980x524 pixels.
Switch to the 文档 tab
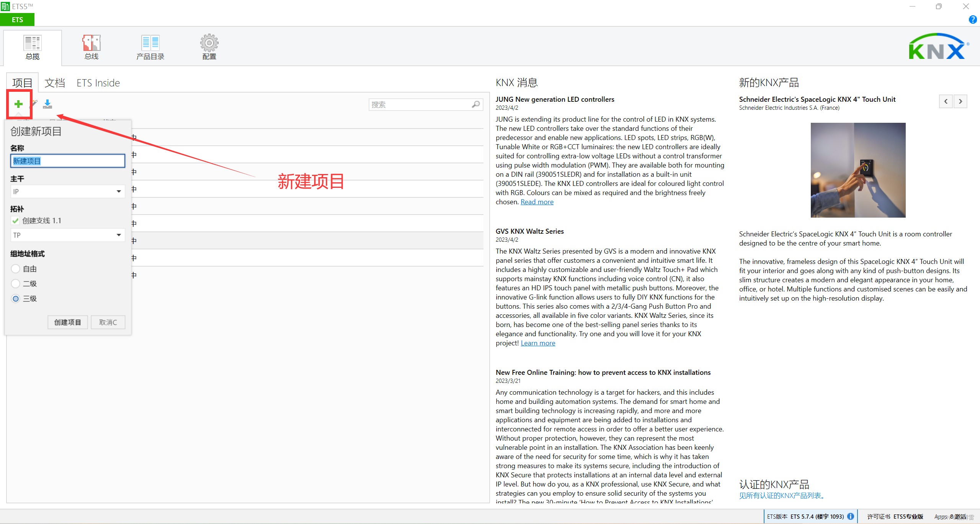tap(55, 83)
